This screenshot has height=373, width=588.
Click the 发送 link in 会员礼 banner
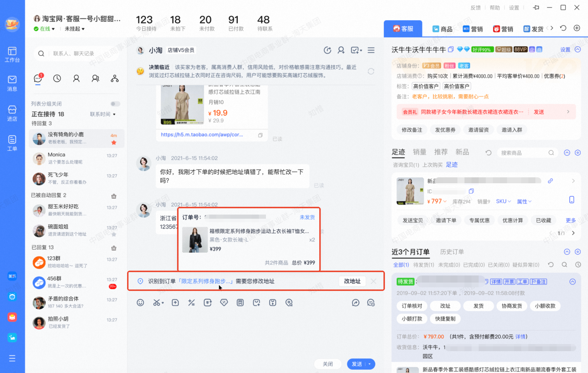(539, 112)
